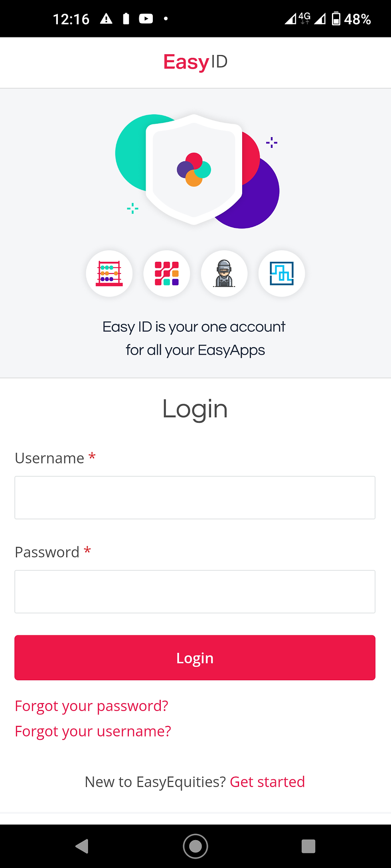Open the Forgot your password link
The height and width of the screenshot is (868, 391).
tap(91, 705)
